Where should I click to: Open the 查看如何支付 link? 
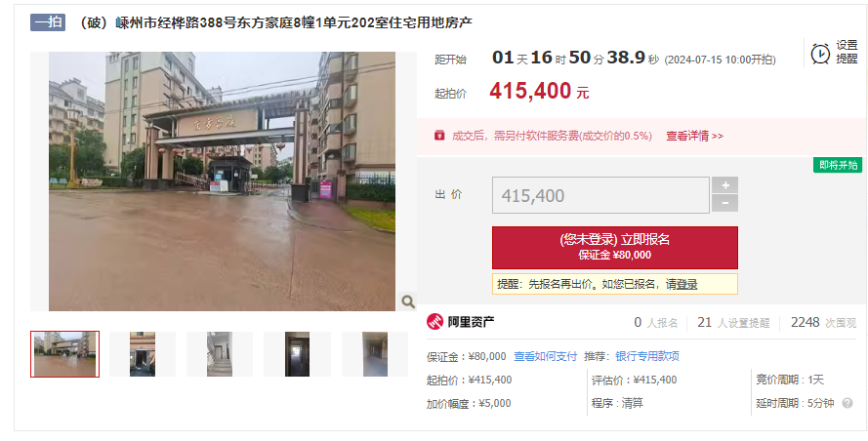(x=545, y=356)
